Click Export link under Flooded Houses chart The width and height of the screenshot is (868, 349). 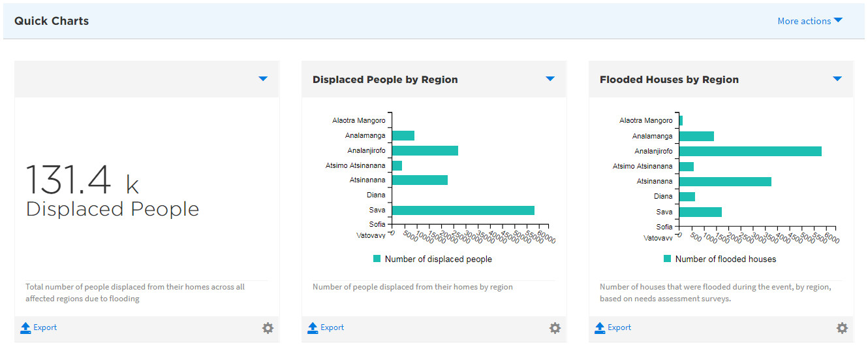pos(619,328)
